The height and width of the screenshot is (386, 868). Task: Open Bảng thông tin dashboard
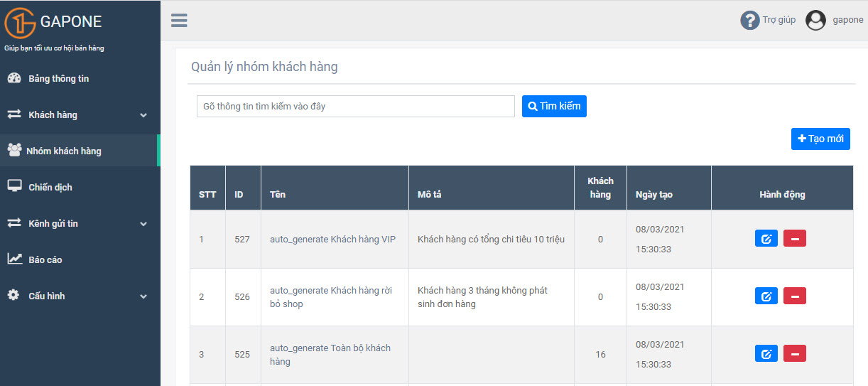(x=58, y=79)
